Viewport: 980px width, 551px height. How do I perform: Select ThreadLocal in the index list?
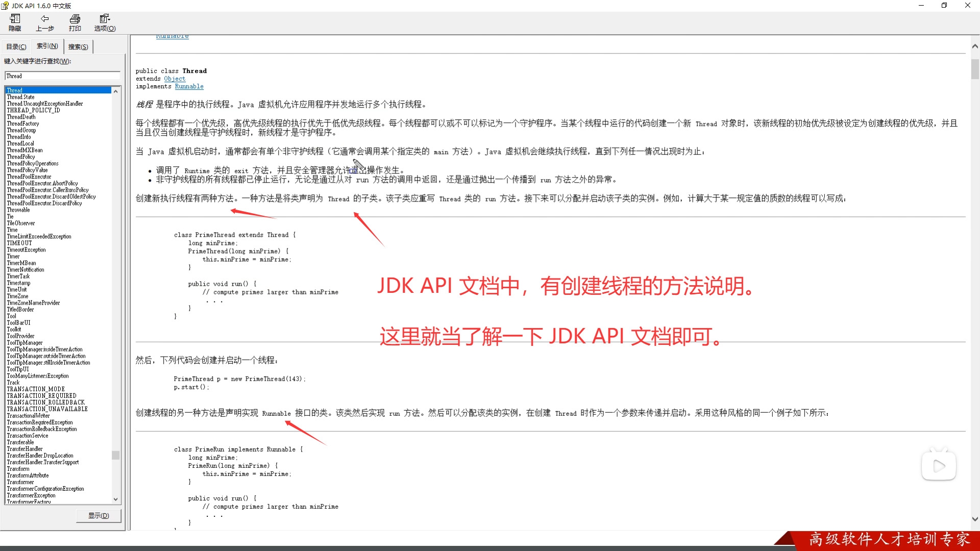(20, 143)
